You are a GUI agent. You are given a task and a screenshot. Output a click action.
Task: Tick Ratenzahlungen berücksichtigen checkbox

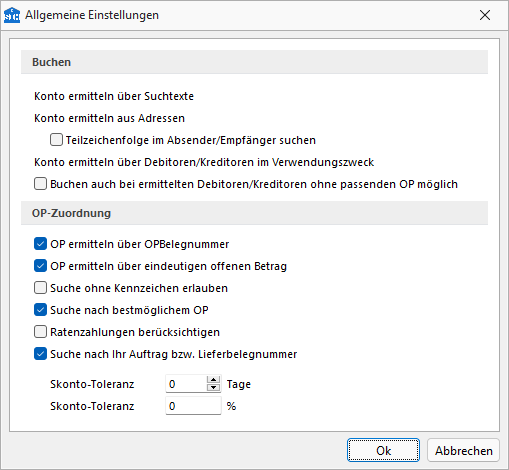click(x=40, y=332)
